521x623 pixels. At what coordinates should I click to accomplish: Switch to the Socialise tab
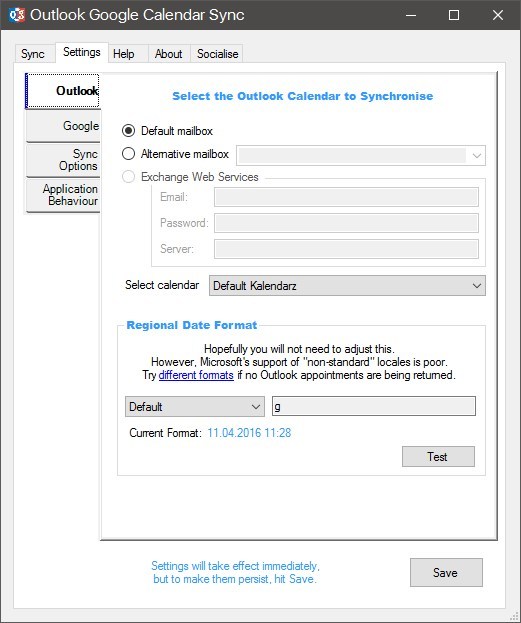217,54
